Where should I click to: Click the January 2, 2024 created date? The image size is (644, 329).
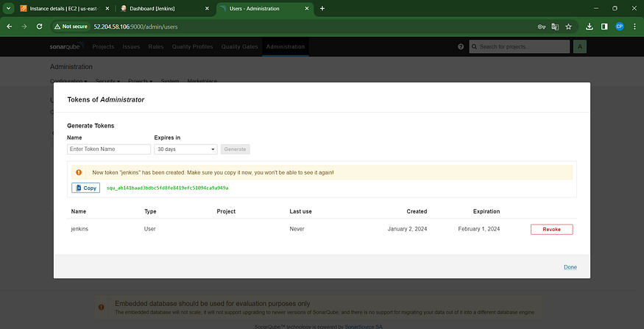[408, 229]
